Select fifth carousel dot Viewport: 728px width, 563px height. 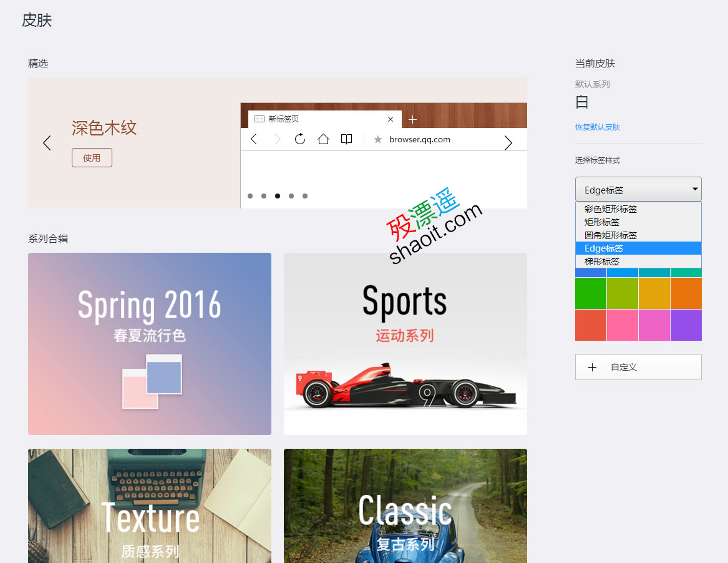coord(305,196)
